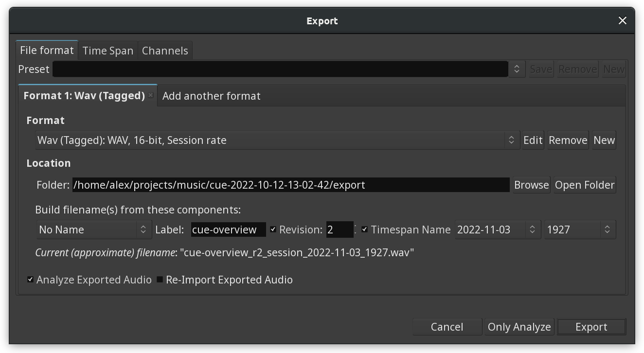This screenshot has width=644, height=353.
Task: Browse for the export folder
Action: pyautogui.click(x=531, y=185)
